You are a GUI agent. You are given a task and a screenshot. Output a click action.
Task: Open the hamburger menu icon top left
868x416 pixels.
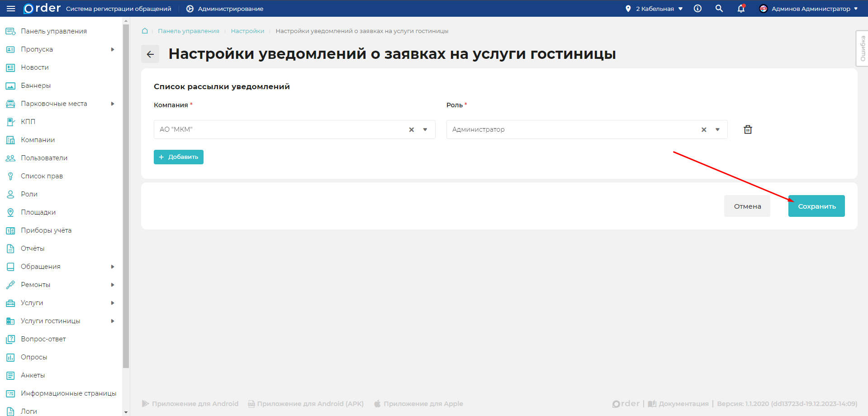11,8
